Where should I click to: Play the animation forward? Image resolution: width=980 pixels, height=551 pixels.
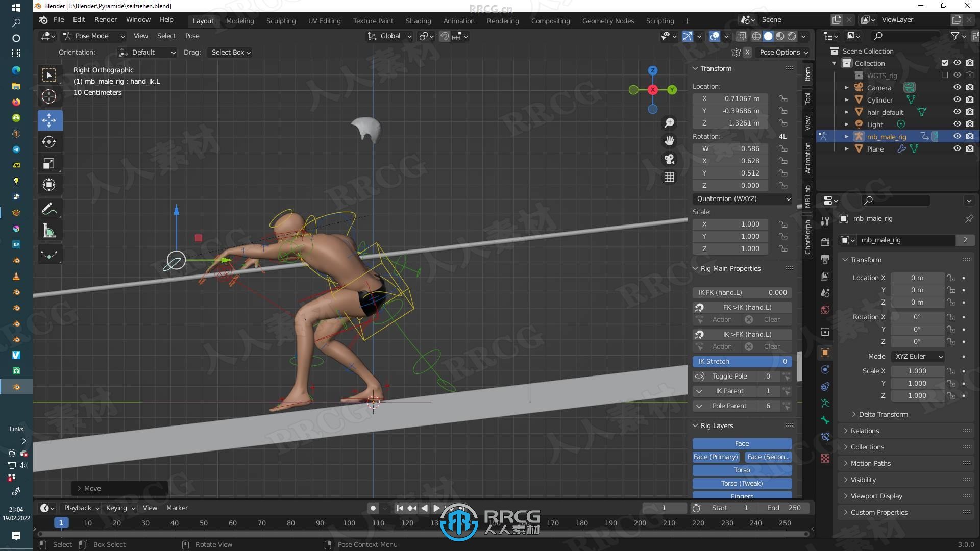tap(436, 508)
